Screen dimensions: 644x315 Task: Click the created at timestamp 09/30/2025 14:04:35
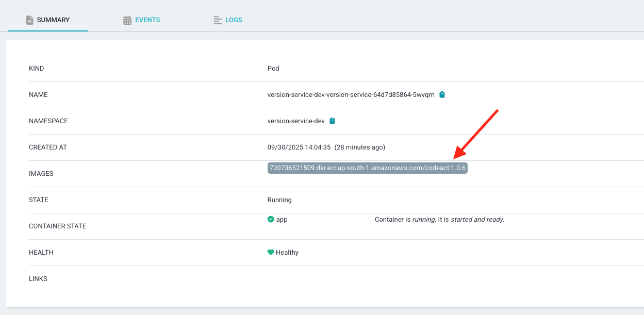(x=299, y=147)
